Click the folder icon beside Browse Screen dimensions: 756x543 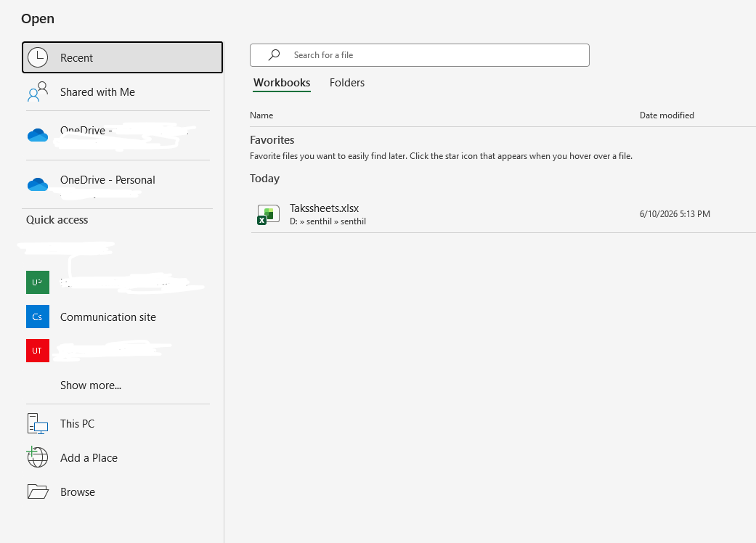[x=38, y=491]
